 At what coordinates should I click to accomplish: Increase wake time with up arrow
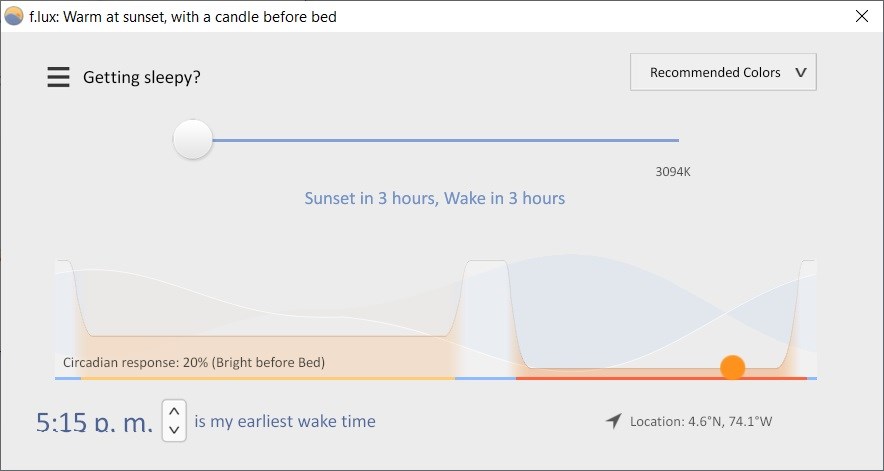pyautogui.click(x=174, y=411)
